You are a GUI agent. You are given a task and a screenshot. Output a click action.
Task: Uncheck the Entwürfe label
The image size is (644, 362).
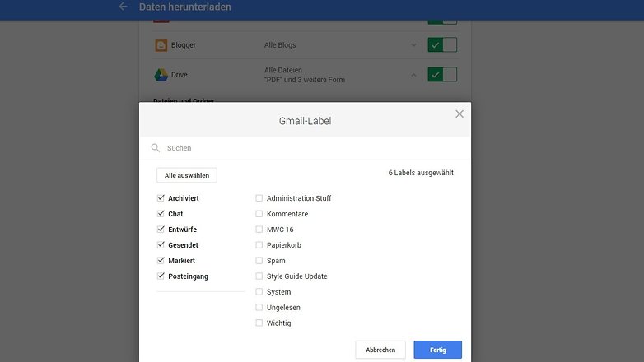point(161,229)
